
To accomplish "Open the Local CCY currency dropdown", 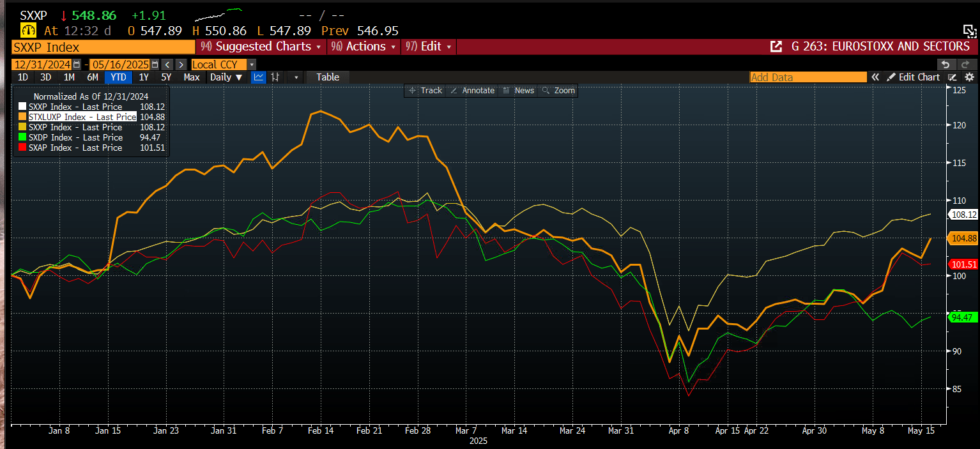I will coord(223,65).
